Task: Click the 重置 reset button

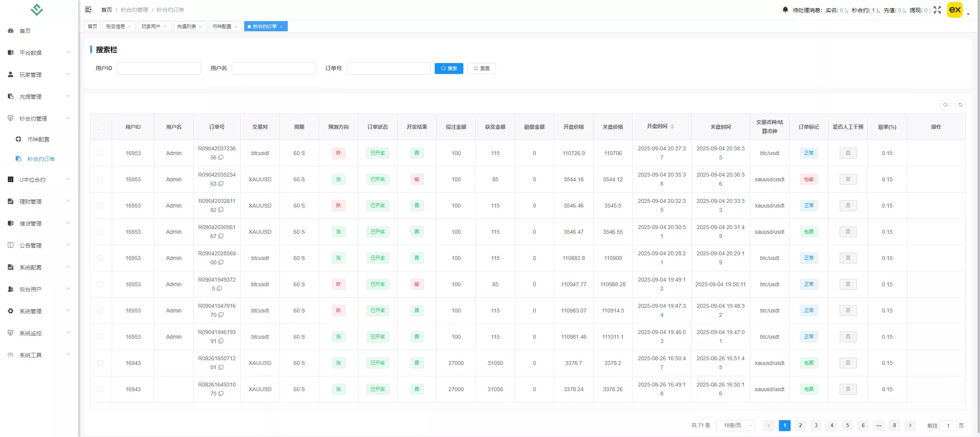Action: tap(481, 69)
